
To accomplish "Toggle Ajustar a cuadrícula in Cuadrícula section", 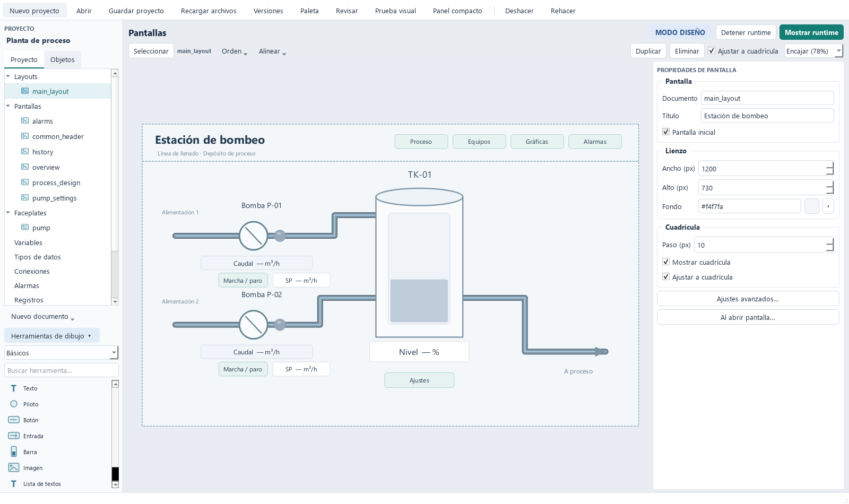I will pyautogui.click(x=666, y=276).
